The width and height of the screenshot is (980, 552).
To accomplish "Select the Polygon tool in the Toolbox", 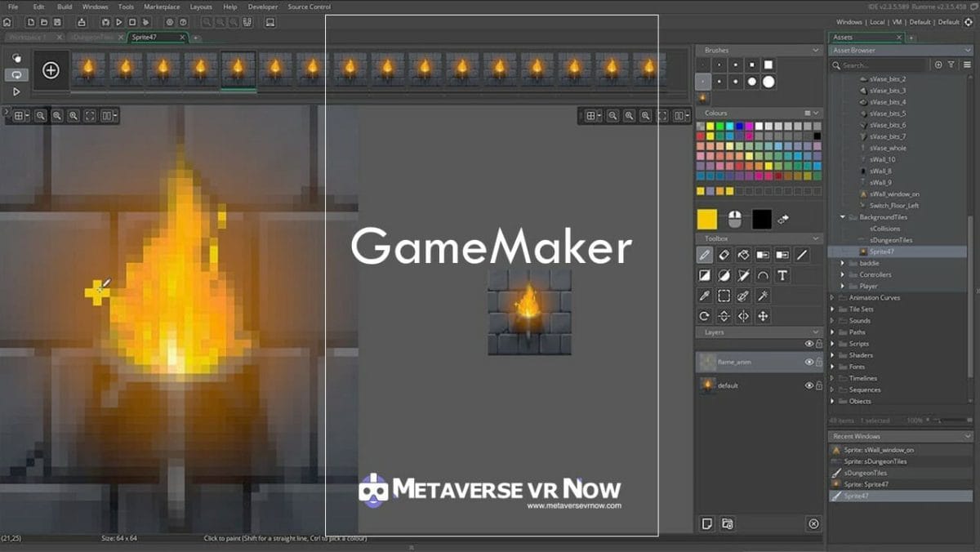I will [743, 275].
